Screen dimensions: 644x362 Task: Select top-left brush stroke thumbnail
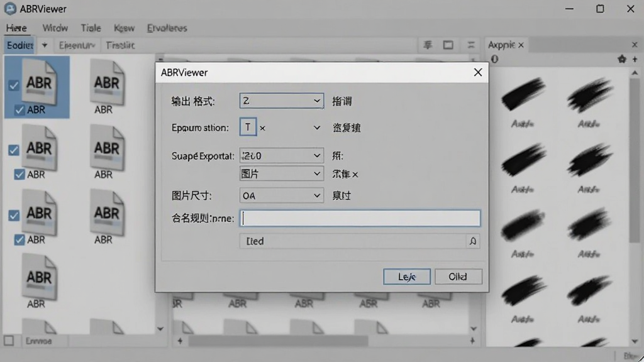click(x=523, y=94)
